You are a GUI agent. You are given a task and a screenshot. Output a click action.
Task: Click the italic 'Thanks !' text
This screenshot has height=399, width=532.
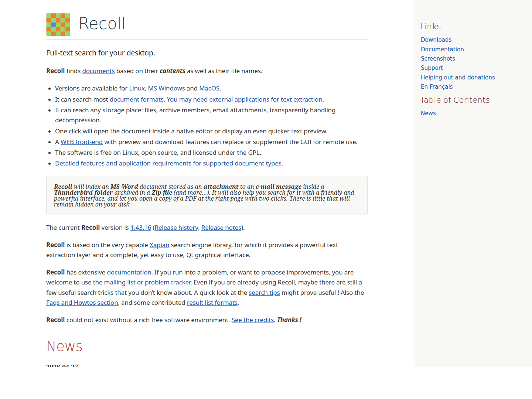(289, 320)
